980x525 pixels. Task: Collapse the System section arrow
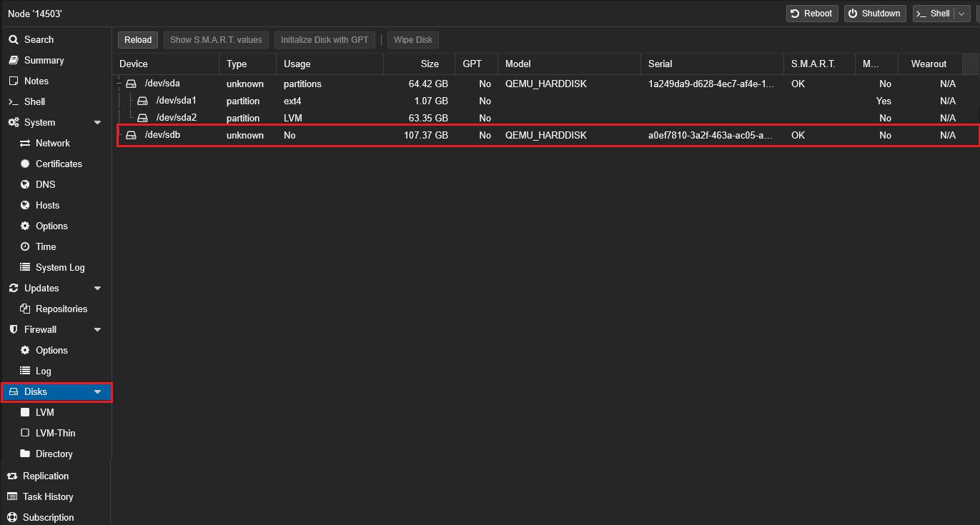point(97,123)
